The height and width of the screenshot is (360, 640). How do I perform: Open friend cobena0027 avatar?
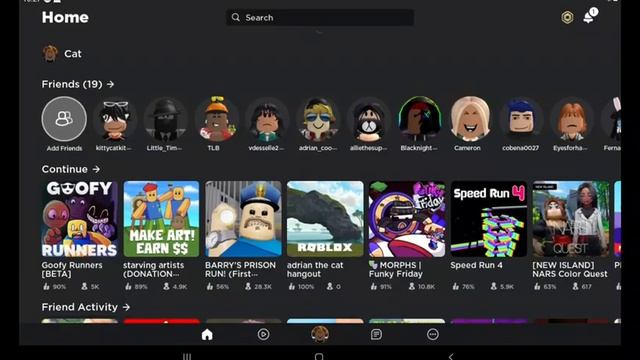(x=521, y=119)
